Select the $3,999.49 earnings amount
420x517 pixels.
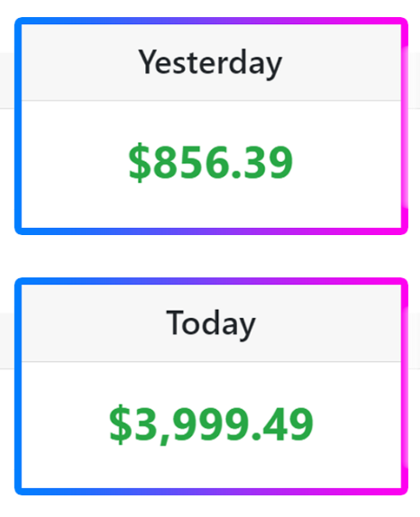coord(211,424)
